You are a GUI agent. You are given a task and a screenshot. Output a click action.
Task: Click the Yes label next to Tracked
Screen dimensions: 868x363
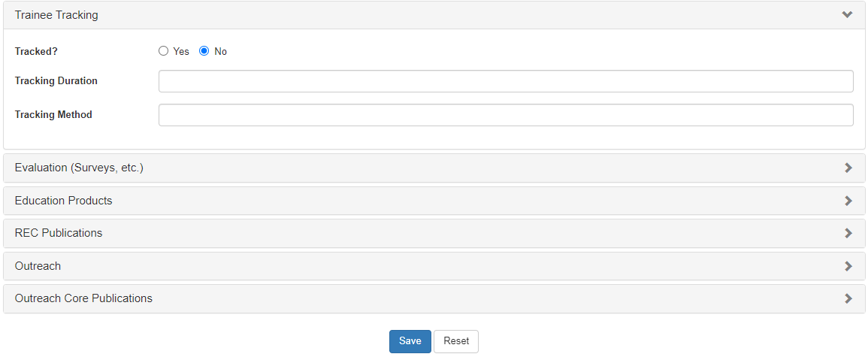tap(181, 52)
